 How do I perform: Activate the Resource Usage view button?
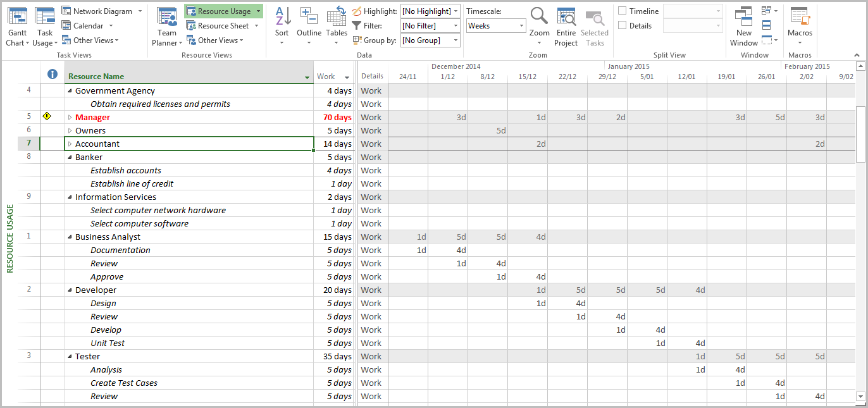point(223,11)
